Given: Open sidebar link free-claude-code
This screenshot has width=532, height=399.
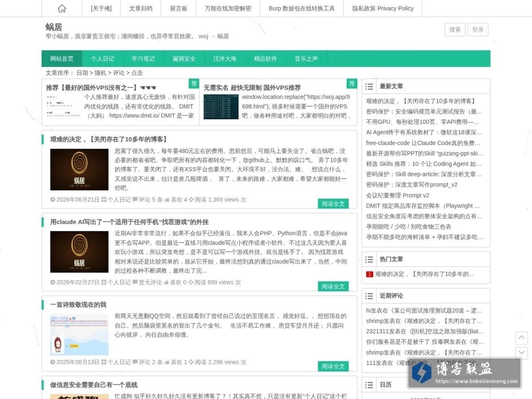Looking at the screenshot, I should coord(423,143).
